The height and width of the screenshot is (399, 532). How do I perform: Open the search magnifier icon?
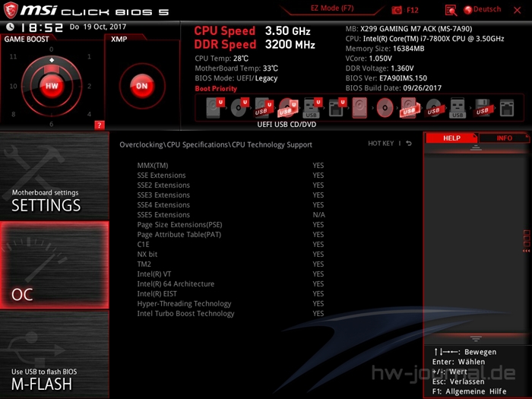pyautogui.click(x=451, y=10)
